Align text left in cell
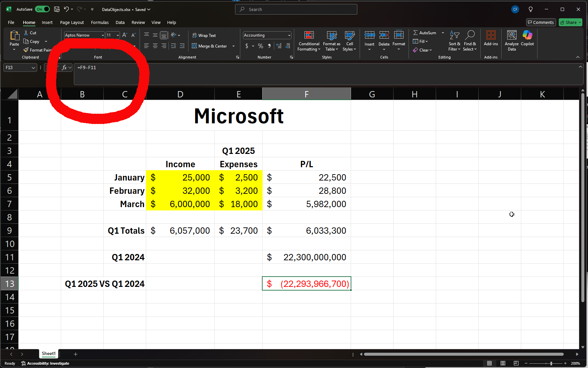 coord(147,46)
